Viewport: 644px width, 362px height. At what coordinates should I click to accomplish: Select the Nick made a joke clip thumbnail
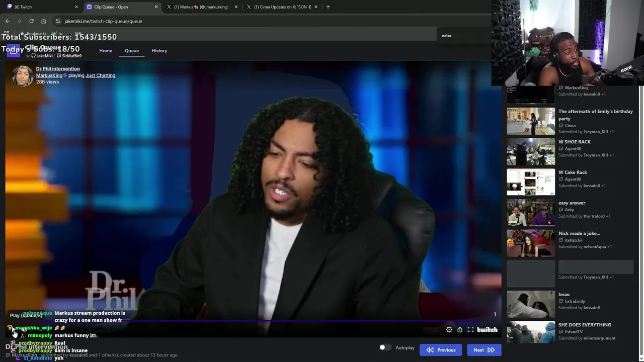531,243
